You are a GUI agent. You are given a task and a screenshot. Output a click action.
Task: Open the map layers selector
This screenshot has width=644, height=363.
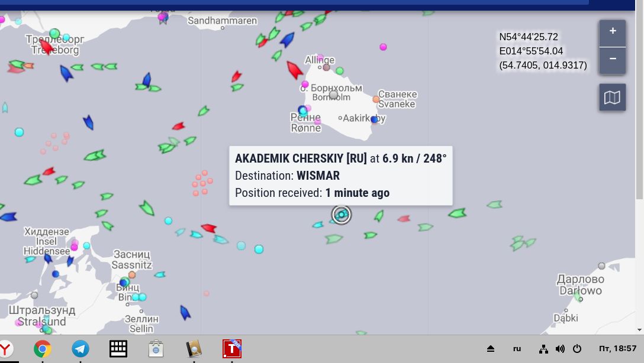tap(612, 98)
